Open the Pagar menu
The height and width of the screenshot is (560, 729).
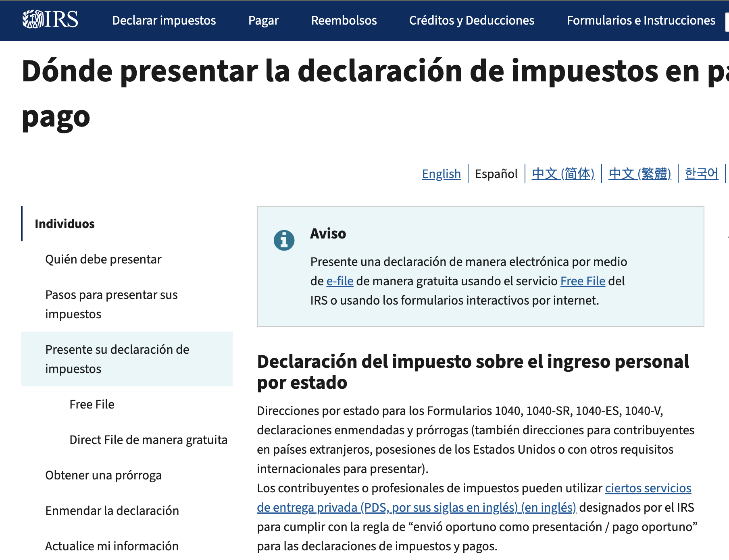click(x=263, y=21)
